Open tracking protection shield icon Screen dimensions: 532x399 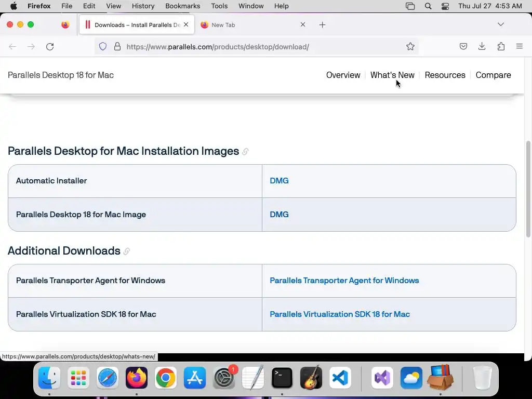103,46
